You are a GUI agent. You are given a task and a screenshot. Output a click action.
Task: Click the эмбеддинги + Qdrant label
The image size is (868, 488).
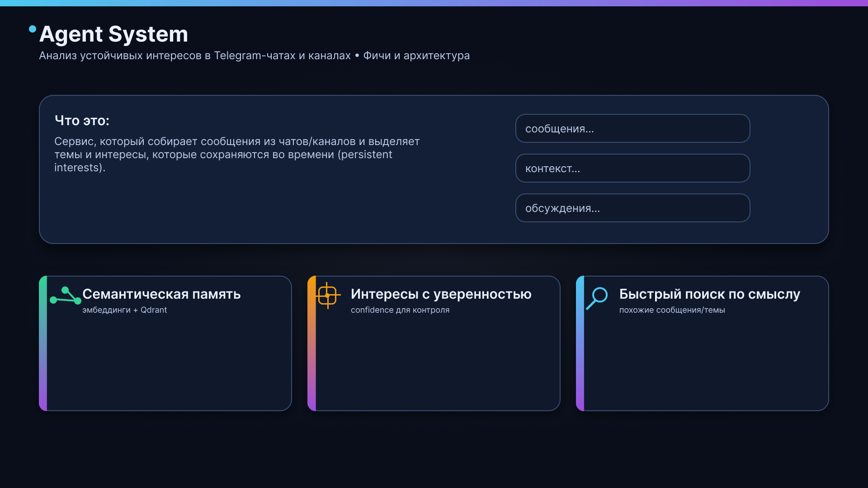pyautogui.click(x=125, y=310)
